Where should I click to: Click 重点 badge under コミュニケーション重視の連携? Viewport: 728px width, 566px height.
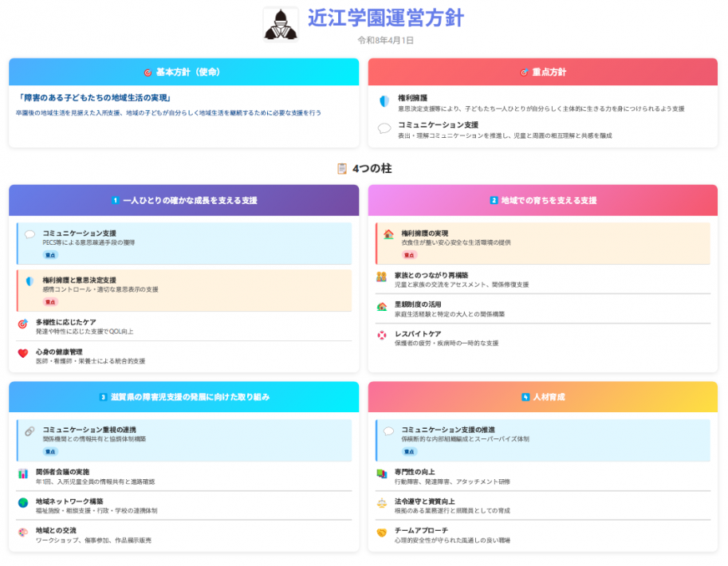50,452
